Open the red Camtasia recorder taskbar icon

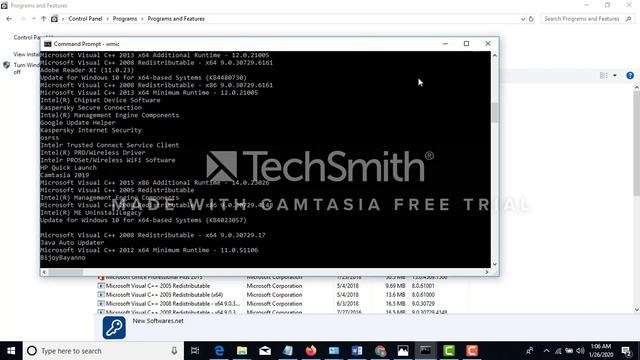tap(472, 351)
